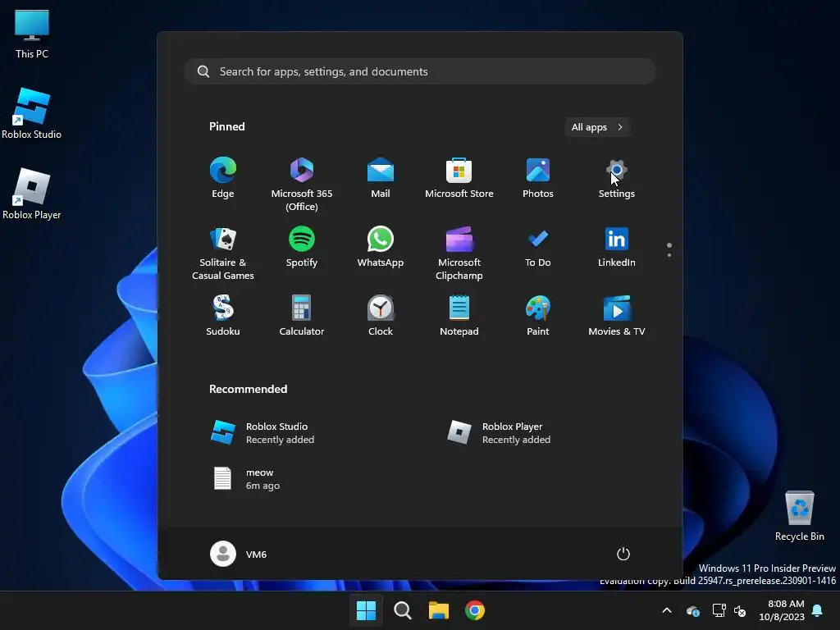This screenshot has height=630, width=840.
Task: Open the To Do app
Action: click(x=538, y=247)
